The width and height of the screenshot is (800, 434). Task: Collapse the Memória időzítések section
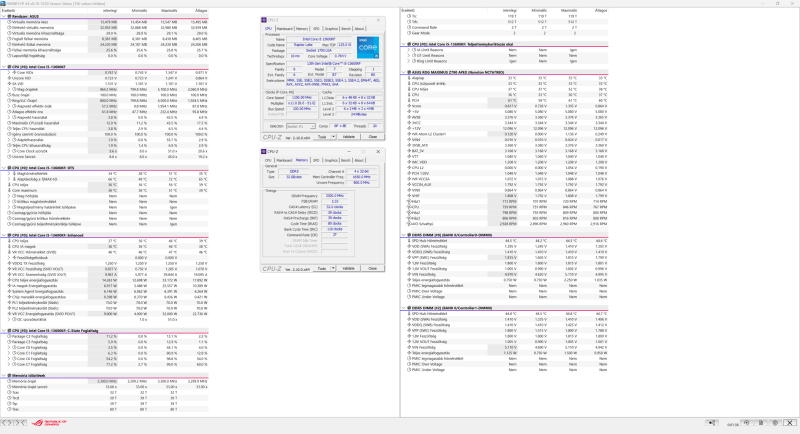(x=4, y=375)
